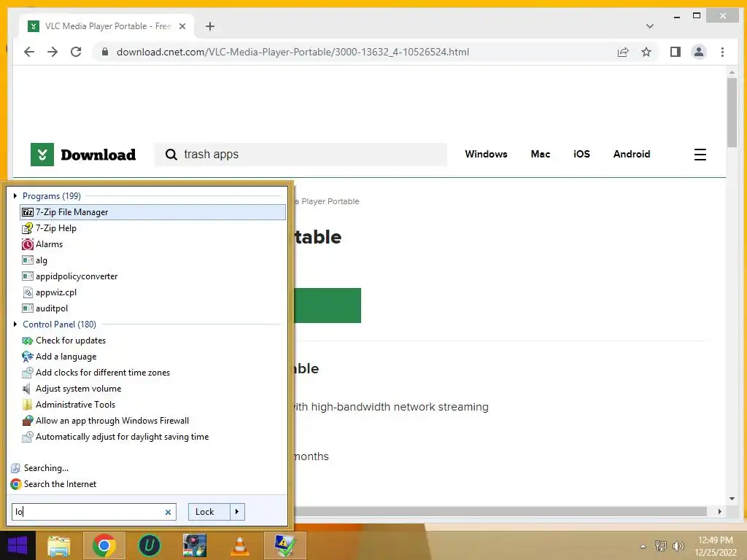747x560 pixels.
Task: Open the camera app icon on taskbar
Action: tap(194, 545)
